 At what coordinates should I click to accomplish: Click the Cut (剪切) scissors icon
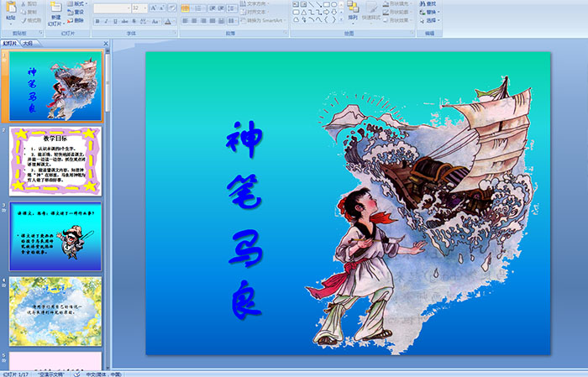click(24, 3)
